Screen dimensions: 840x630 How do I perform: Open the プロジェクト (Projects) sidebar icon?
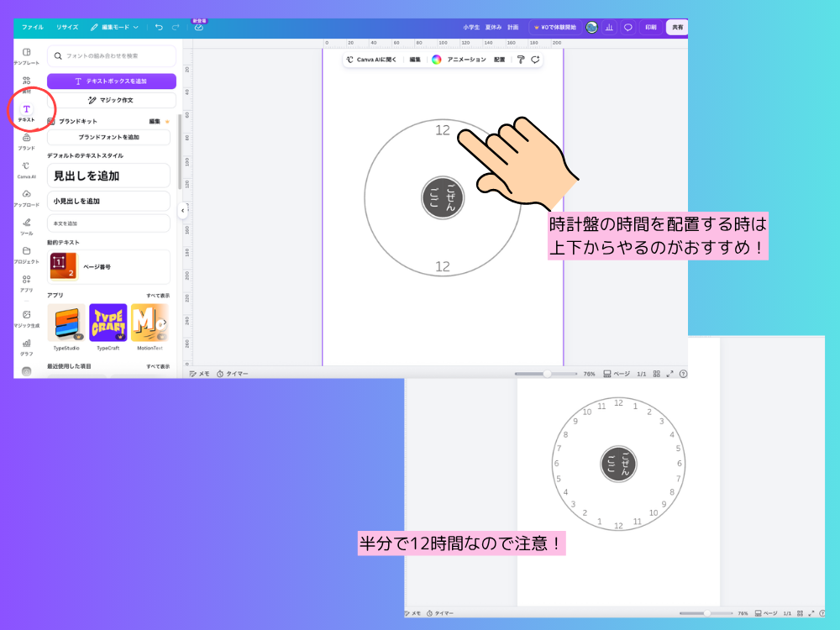pos(26,255)
